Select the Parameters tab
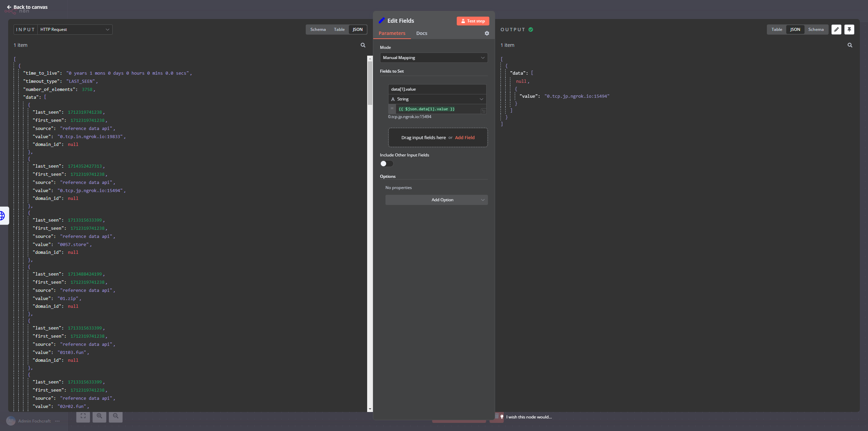Screen dimensions: 868x431 pyautogui.click(x=392, y=33)
